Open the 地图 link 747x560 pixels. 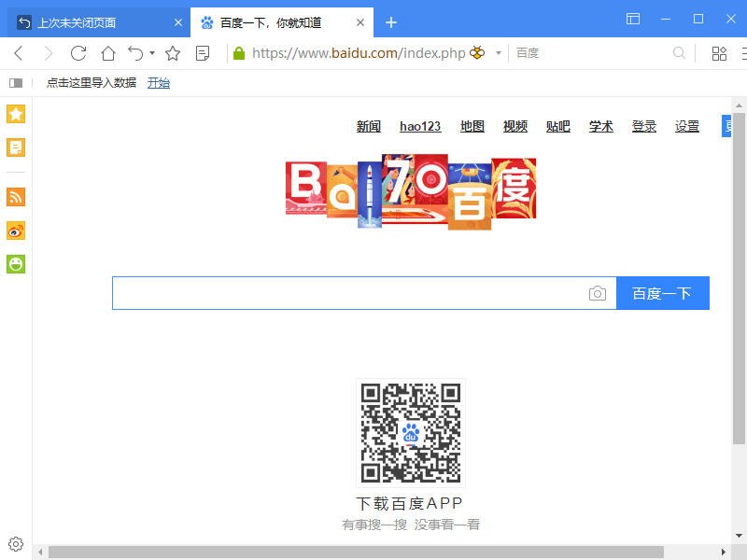[x=472, y=126]
